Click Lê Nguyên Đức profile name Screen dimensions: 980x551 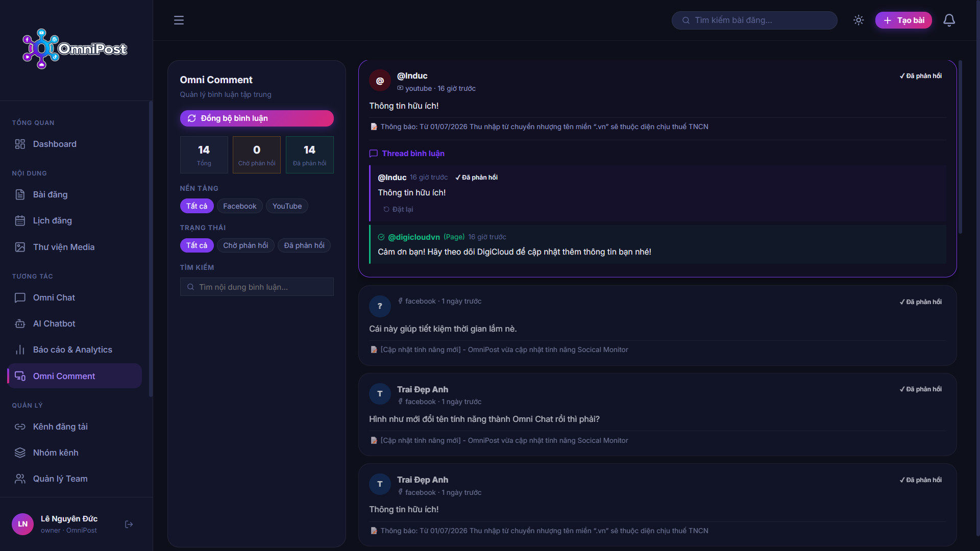(69, 519)
